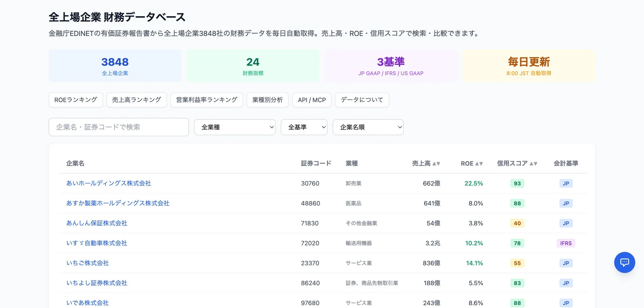View データについて

pyautogui.click(x=362, y=100)
